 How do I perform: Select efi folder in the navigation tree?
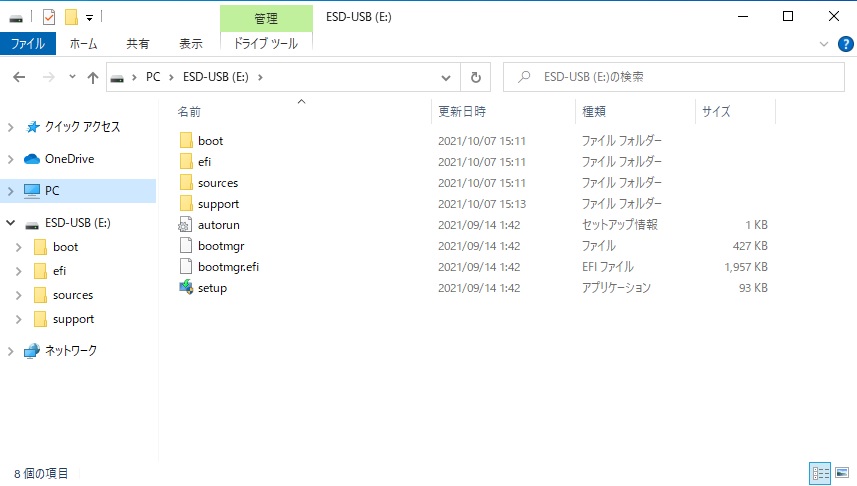coord(59,271)
